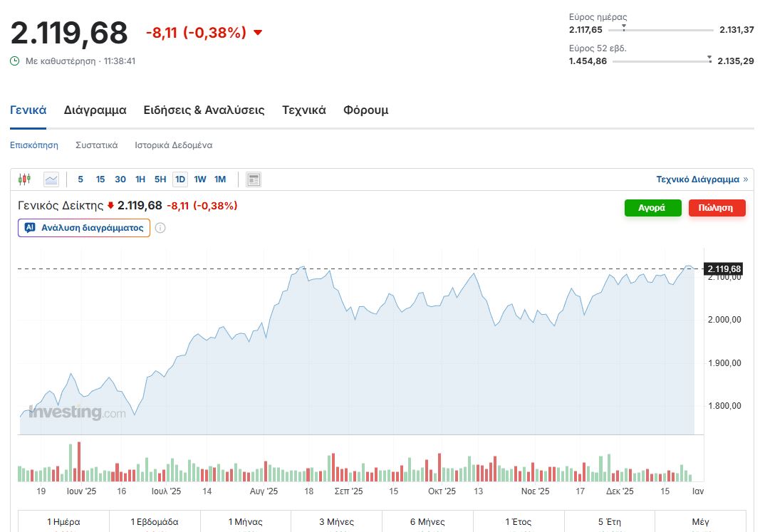Select the 3 Μήνες performance period cell

(336, 522)
